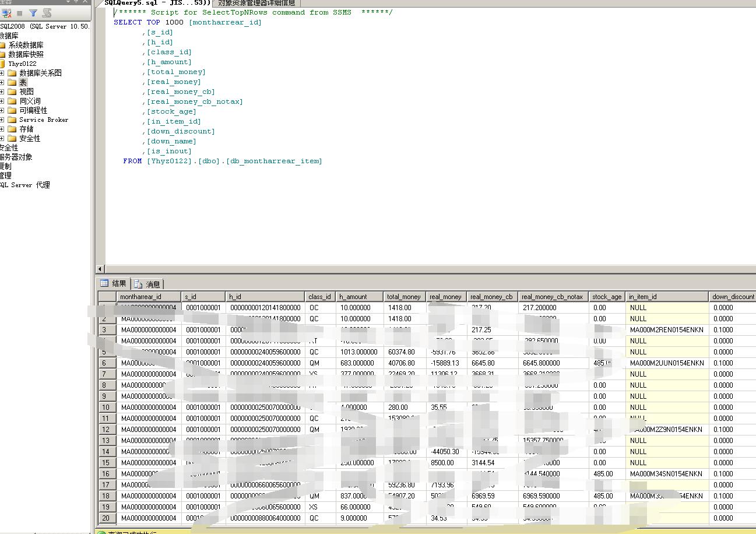Click the 同义词 folder icon

pos(12,101)
